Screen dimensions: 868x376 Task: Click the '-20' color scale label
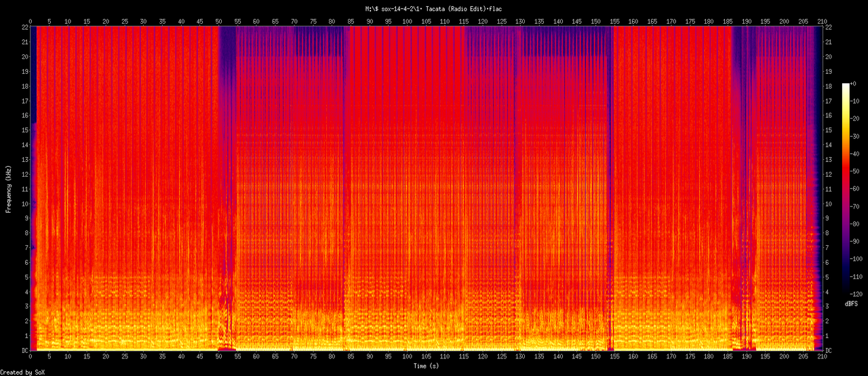click(854, 118)
